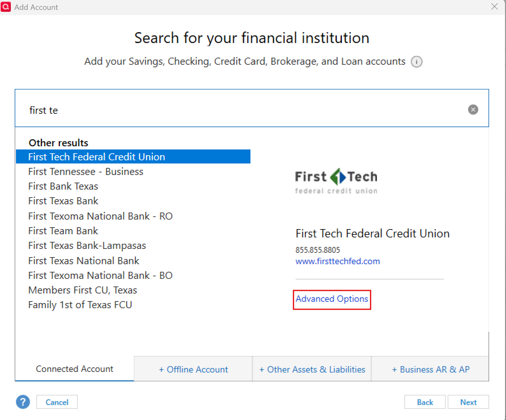Screen dimensions: 506x420
Task: Click the info icon beside accounts subtitle
Action: (416, 62)
